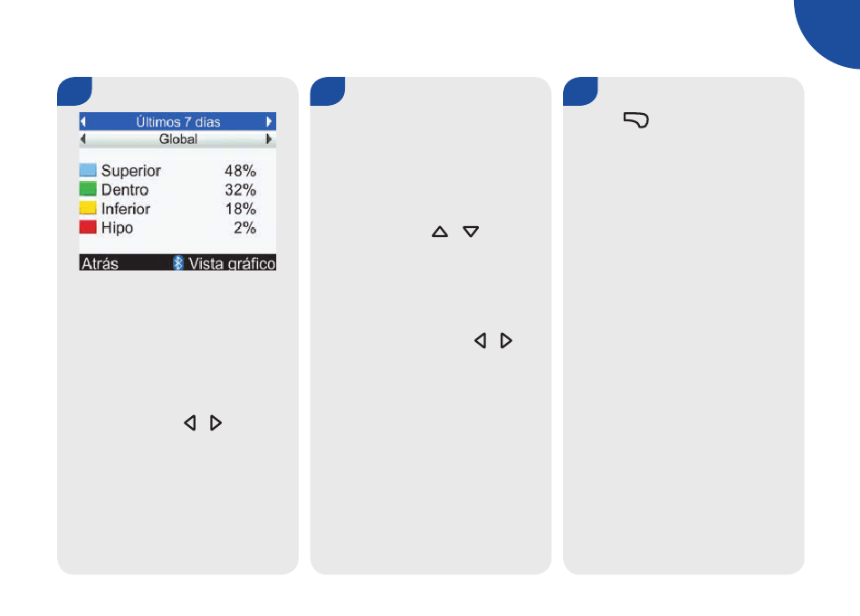Click the Bluetooth icon in bottom bar
The width and height of the screenshot is (860, 616).
point(178,263)
